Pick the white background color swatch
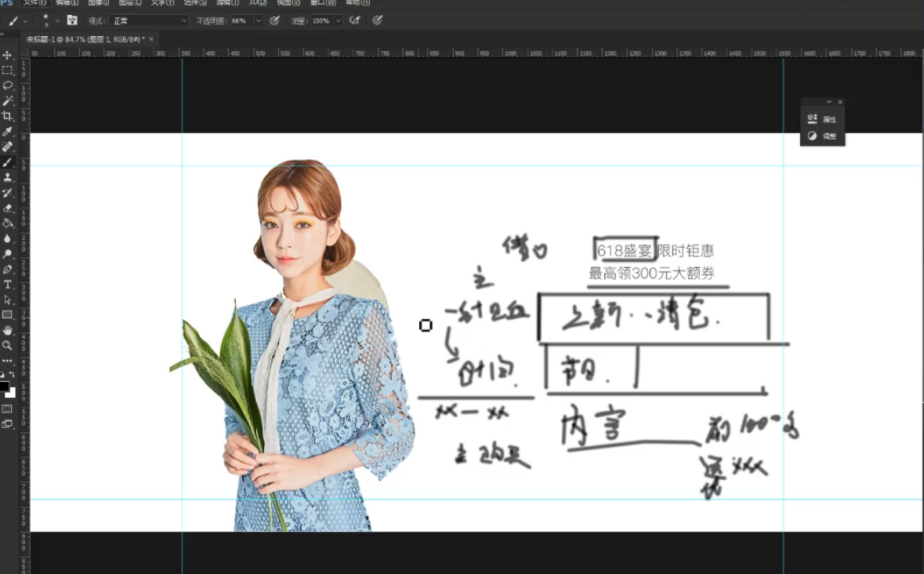 (x=12, y=393)
